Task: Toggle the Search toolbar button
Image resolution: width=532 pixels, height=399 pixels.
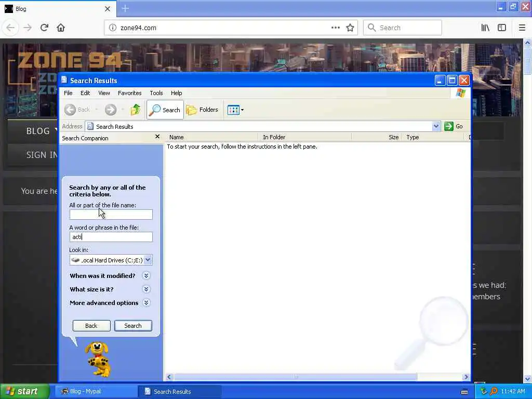Action: [x=165, y=110]
